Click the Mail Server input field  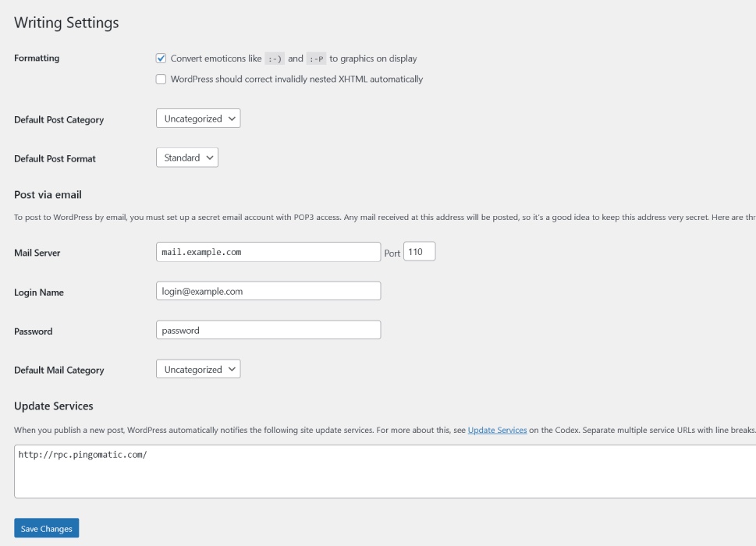(x=268, y=252)
